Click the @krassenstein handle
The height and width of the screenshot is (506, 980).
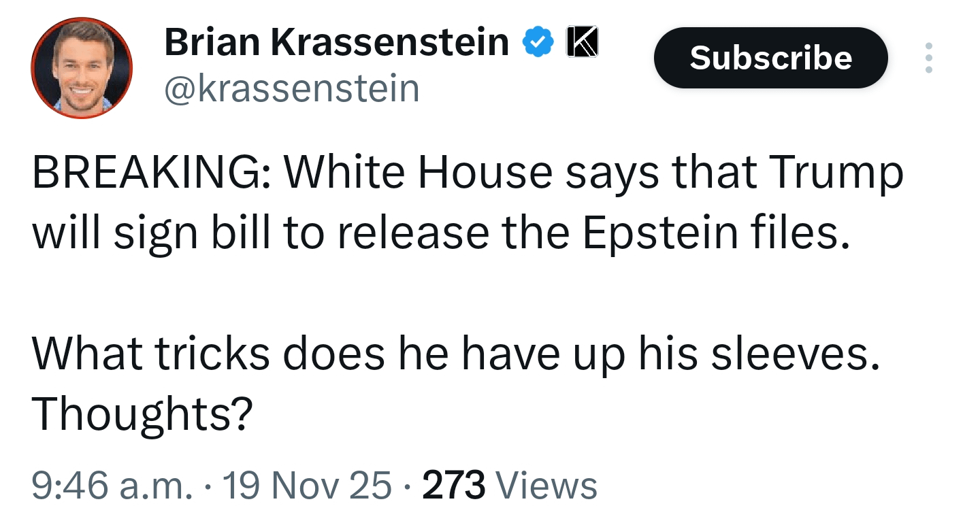tap(291, 88)
